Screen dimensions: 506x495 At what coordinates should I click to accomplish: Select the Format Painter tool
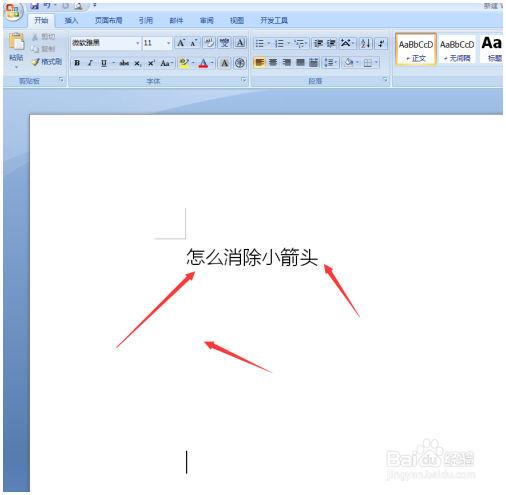pos(47,62)
